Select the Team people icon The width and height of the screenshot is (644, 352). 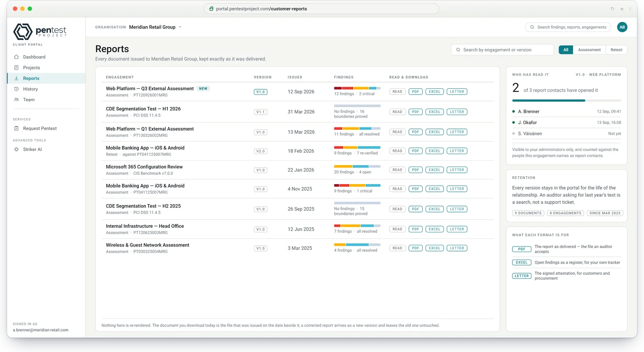click(x=17, y=99)
